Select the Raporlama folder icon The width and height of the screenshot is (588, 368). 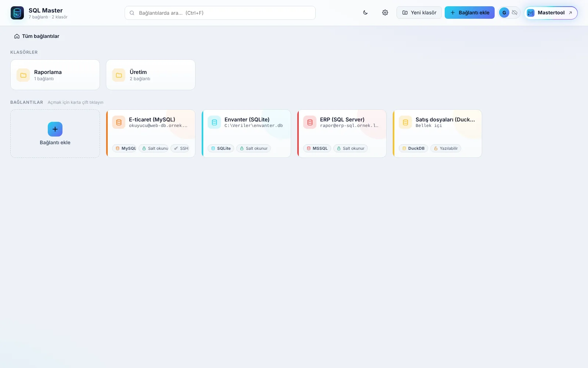23,75
